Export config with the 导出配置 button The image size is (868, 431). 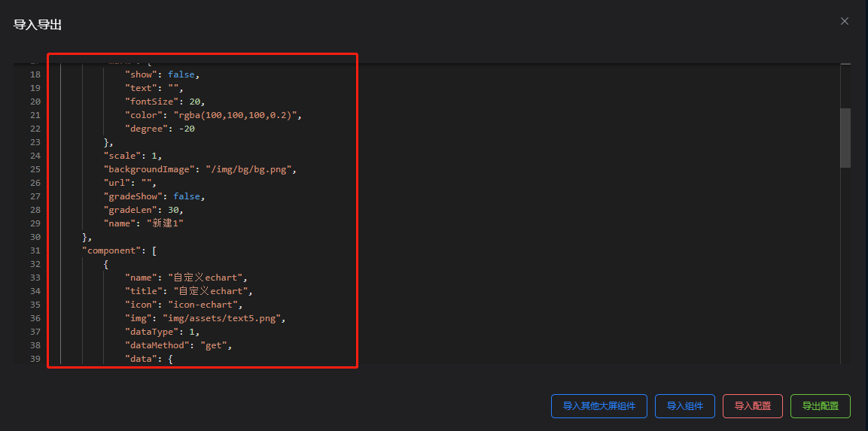pos(820,406)
